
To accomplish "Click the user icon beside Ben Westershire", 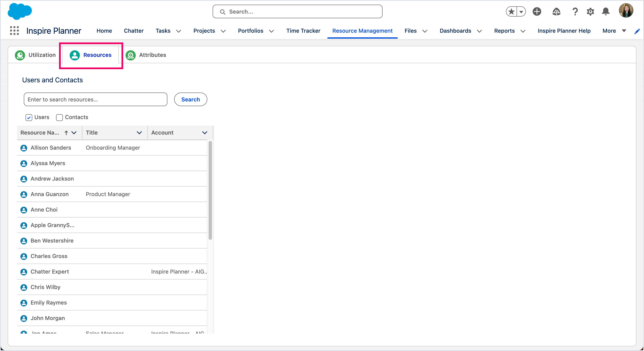I will [24, 241].
